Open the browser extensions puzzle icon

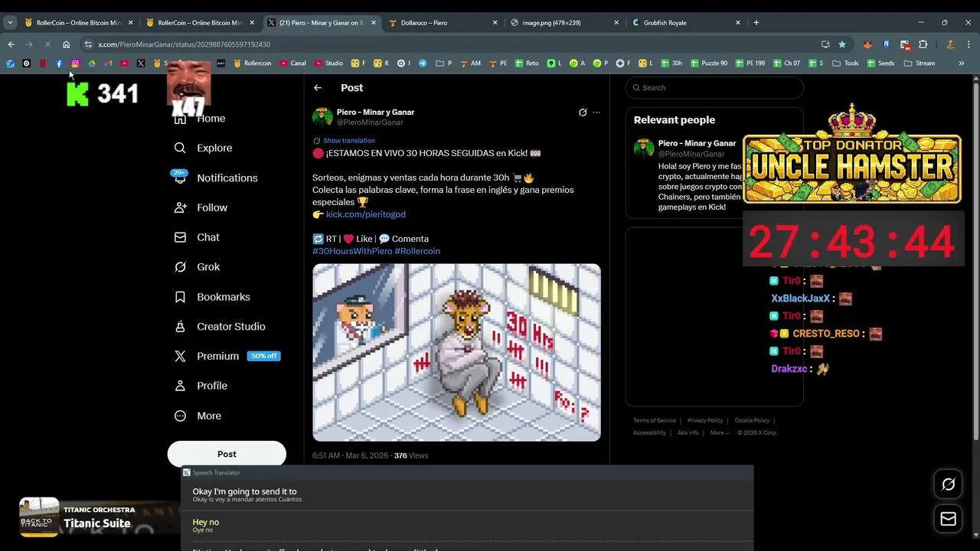tap(923, 44)
